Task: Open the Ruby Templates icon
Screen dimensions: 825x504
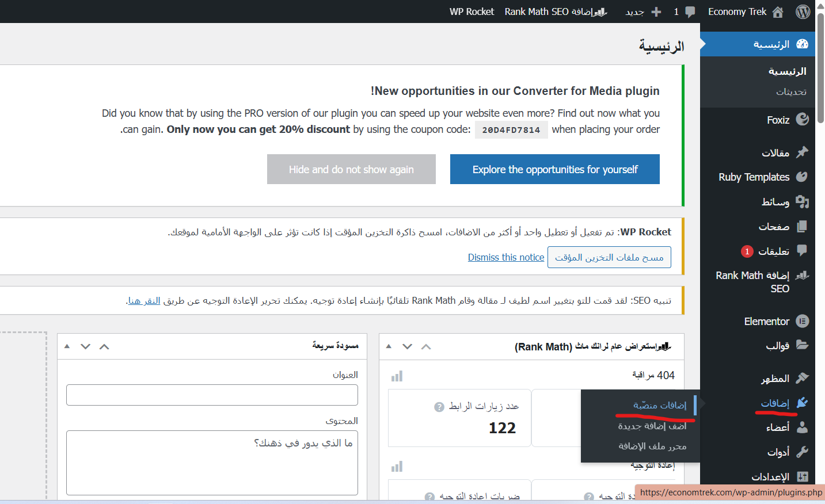Action: pyautogui.click(x=802, y=177)
